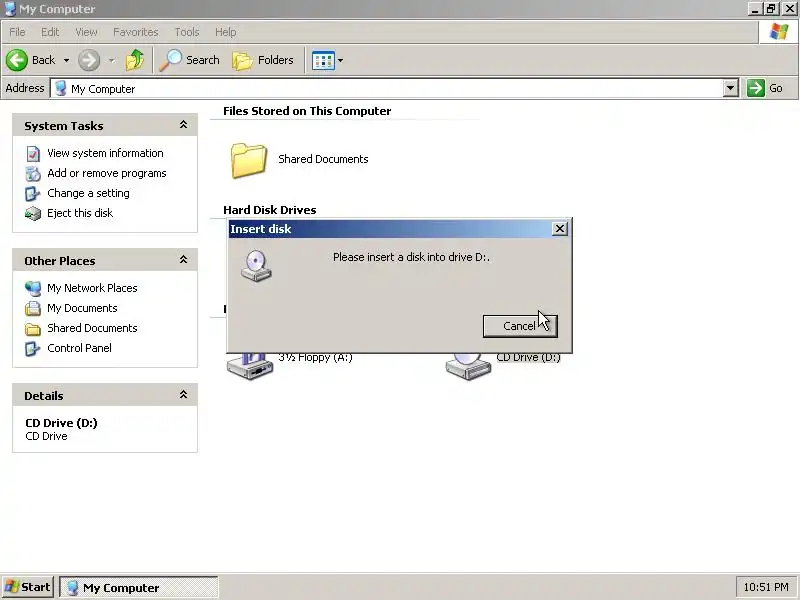Click View system information link
The height and width of the screenshot is (600, 800).
105,153
